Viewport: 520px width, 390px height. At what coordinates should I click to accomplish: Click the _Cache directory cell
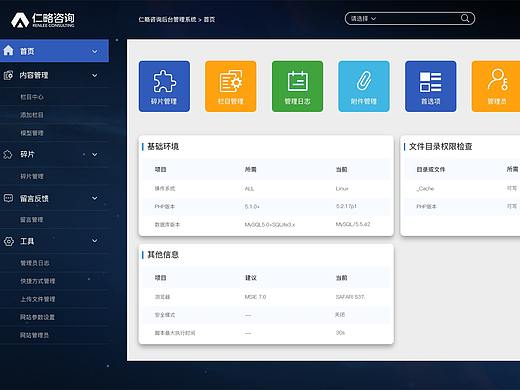coord(425,189)
